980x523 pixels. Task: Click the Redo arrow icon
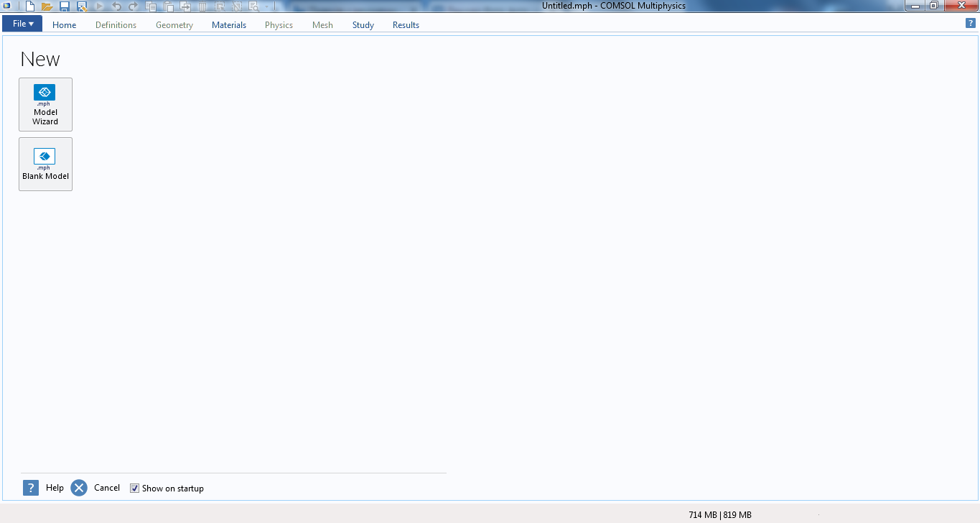coord(134,6)
